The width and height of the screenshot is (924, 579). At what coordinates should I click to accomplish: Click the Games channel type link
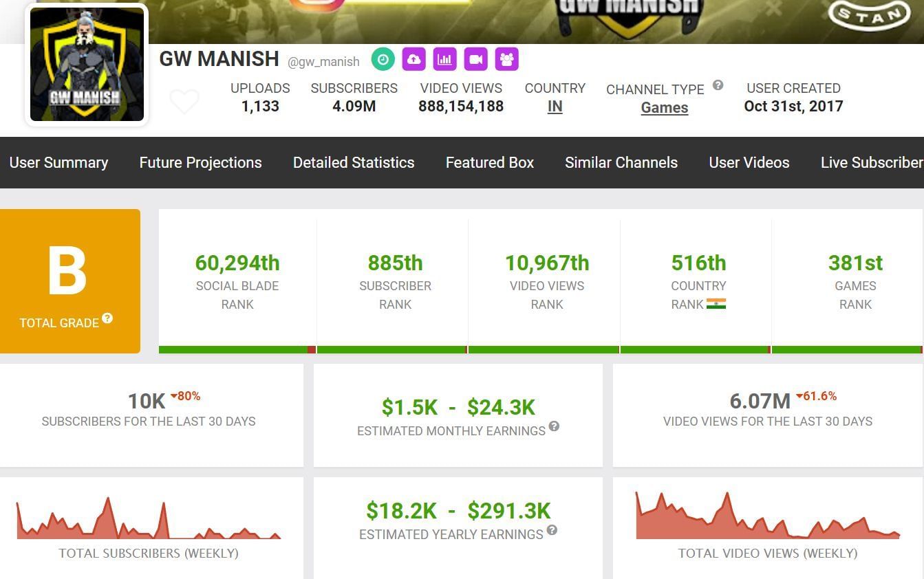[665, 108]
